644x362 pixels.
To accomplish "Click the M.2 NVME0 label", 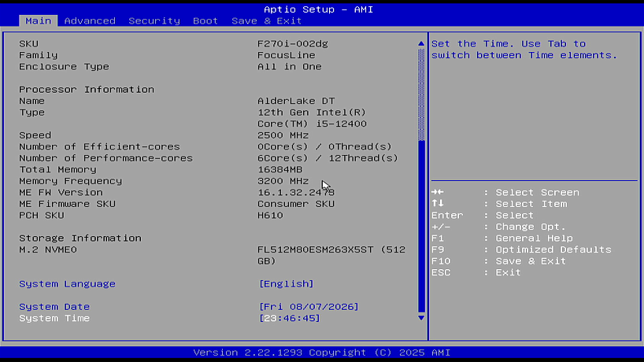I will click(x=48, y=250).
